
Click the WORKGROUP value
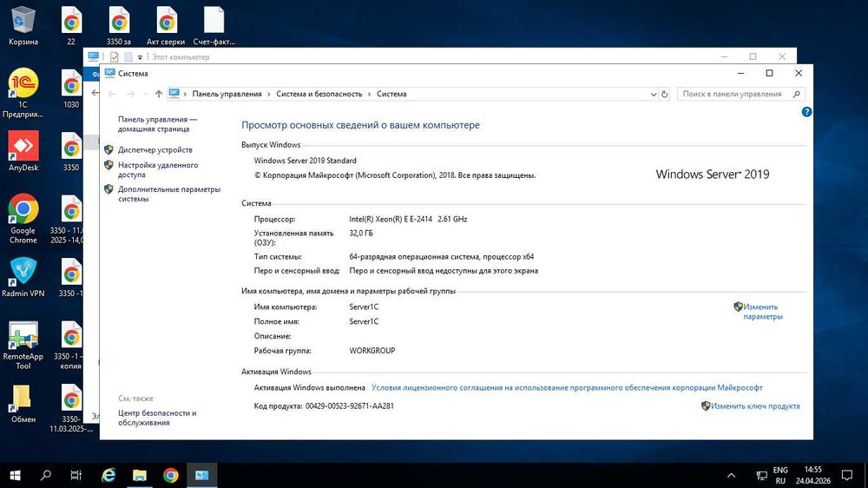372,351
